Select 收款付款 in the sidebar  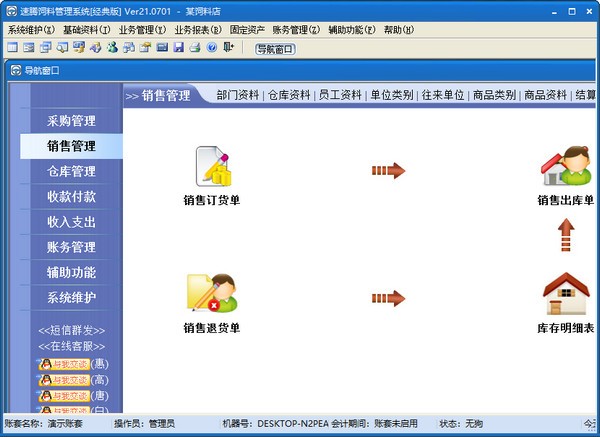72,197
